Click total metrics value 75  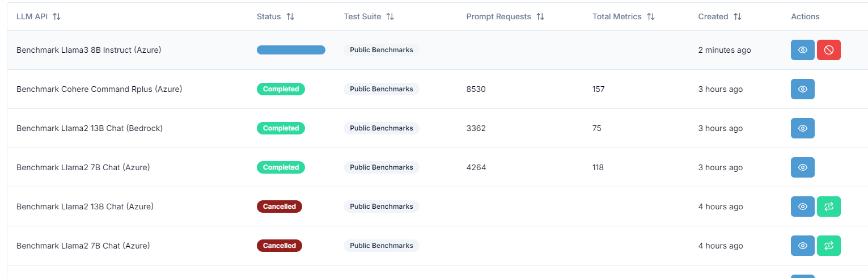point(597,128)
